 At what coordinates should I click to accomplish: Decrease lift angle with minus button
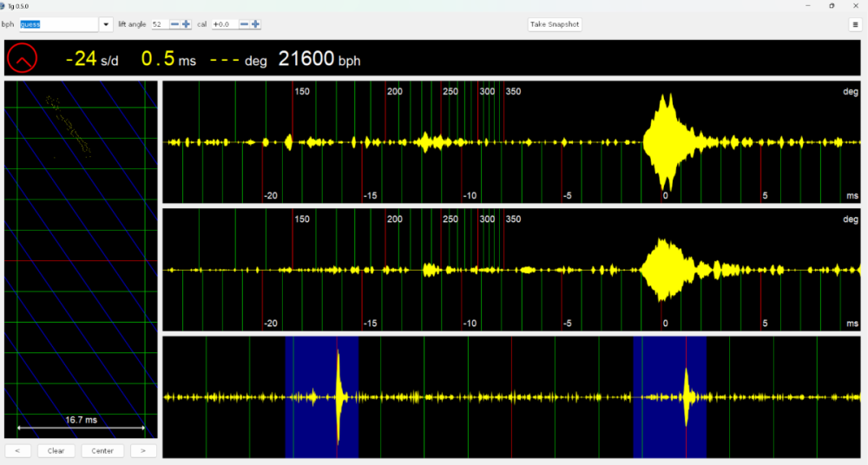tap(175, 24)
